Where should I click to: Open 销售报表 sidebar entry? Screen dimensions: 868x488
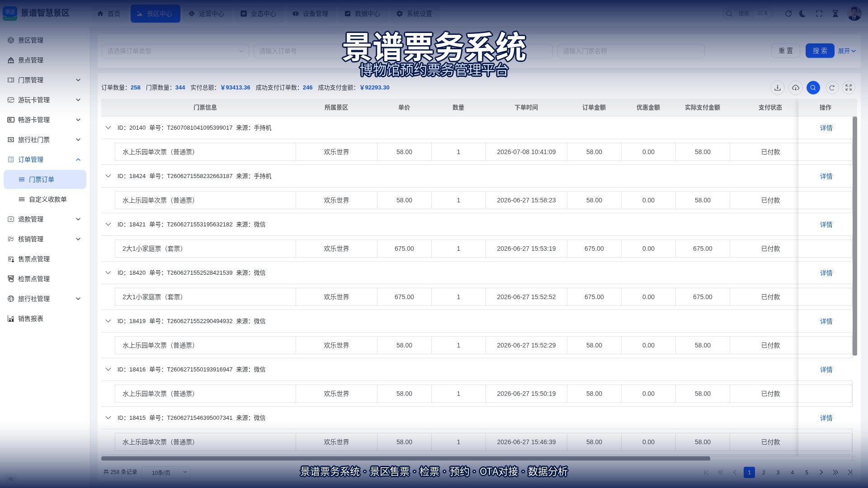click(45, 319)
